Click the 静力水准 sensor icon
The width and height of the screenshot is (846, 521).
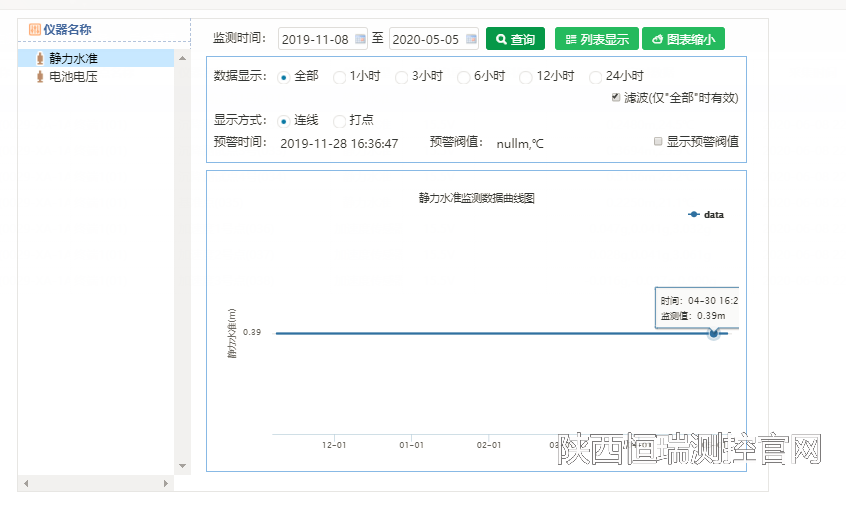[x=39, y=59]
